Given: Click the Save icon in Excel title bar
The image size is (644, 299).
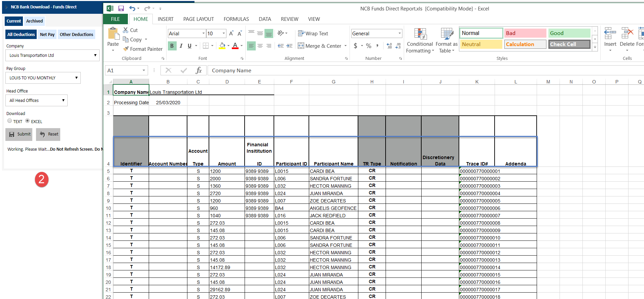Looking at the screenshot, I should (121, 8).
